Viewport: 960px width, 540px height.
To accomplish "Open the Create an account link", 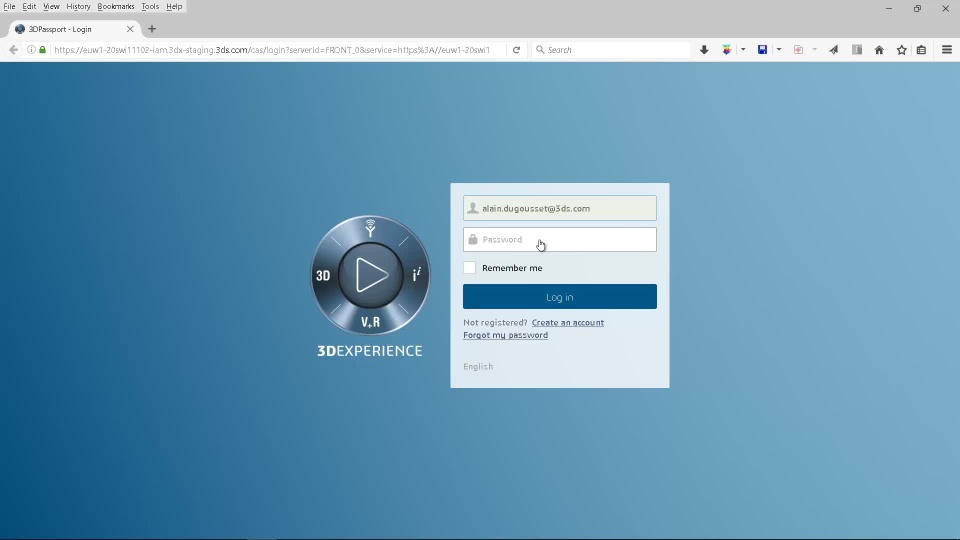I will [x=568, y=323].
